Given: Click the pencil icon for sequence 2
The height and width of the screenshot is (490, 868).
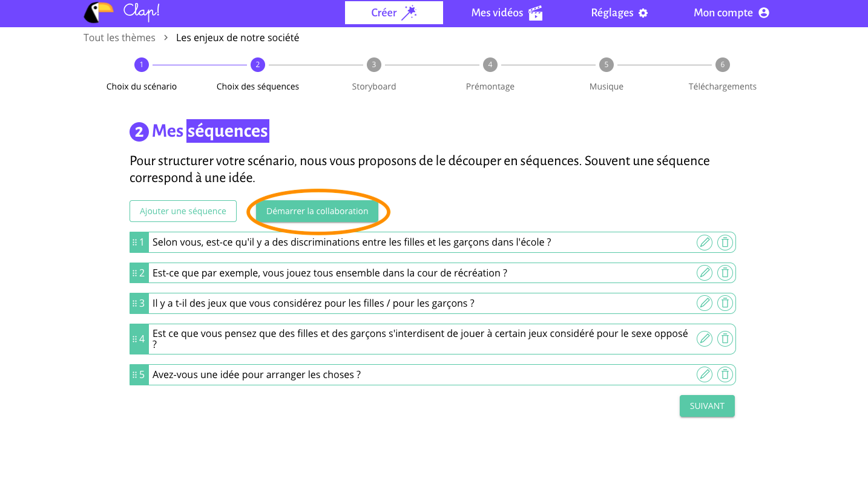Looking at the screenshot, I should point(704,273).
